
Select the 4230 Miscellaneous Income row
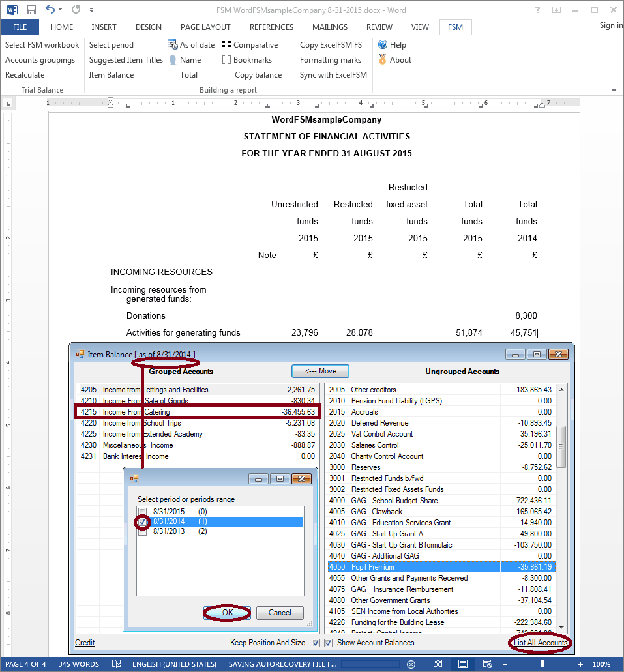click(198, 445)
